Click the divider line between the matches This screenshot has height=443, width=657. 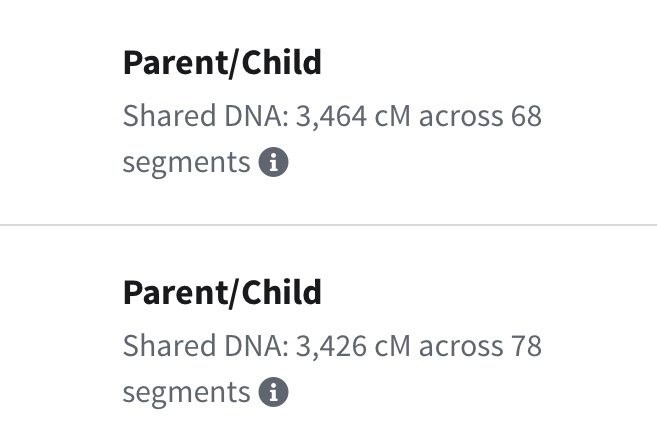click(x=328, y=226)
